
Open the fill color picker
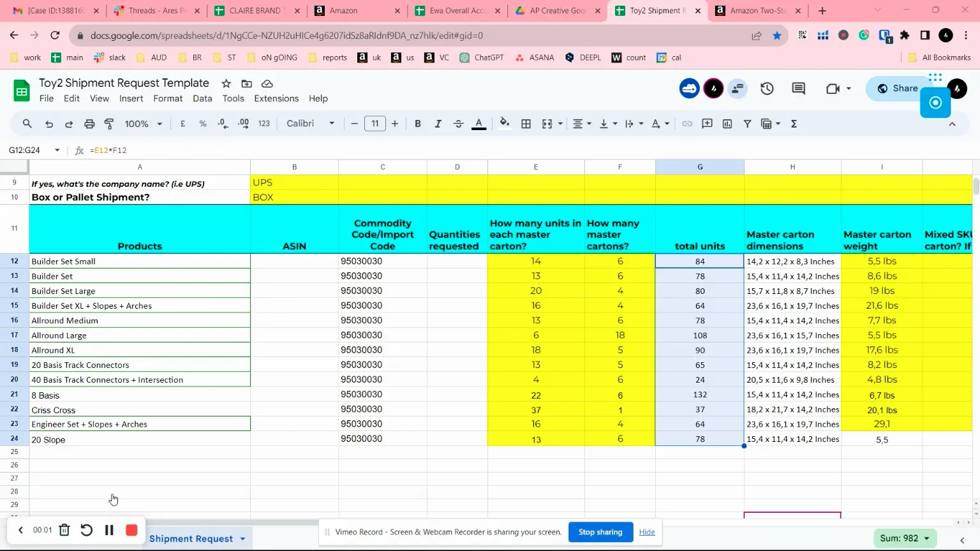[x=504, y=124]
